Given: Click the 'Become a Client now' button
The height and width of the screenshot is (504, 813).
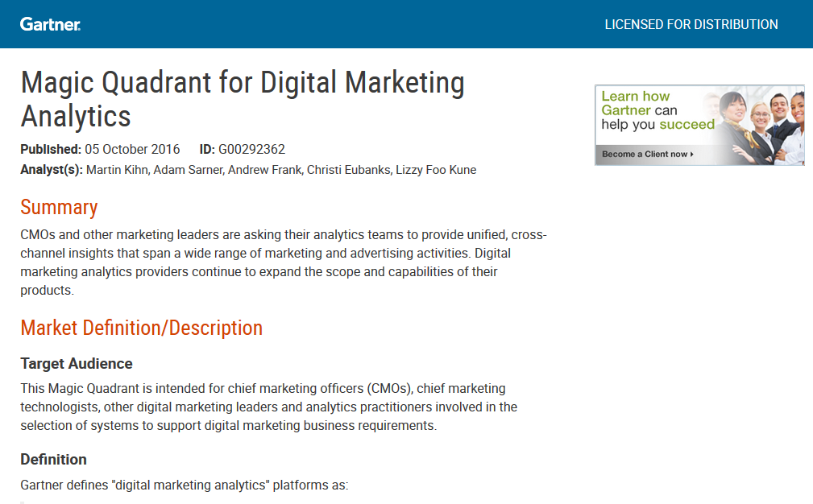Looking at the screenshot, I should 648,154.
